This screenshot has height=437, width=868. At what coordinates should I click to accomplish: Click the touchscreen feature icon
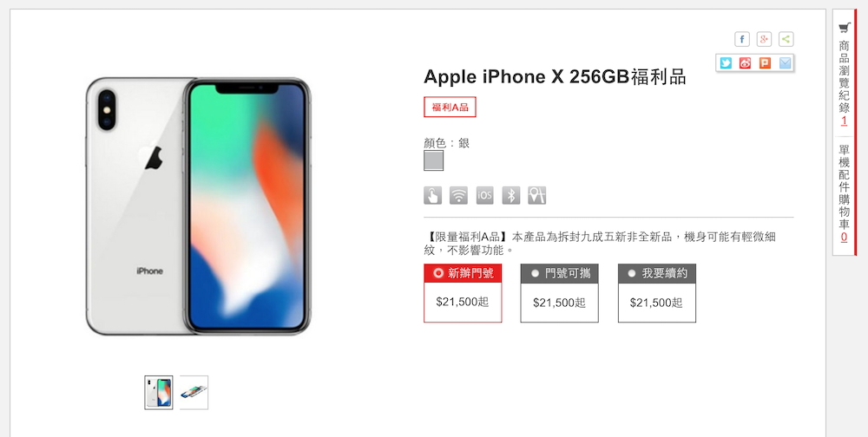[x=433, y=195]
